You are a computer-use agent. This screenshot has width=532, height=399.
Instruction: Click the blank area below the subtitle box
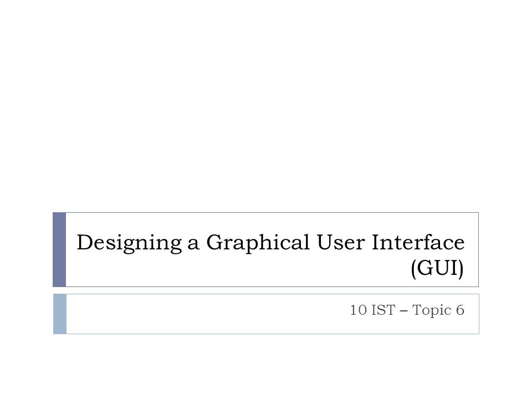(x=266, y=366)
